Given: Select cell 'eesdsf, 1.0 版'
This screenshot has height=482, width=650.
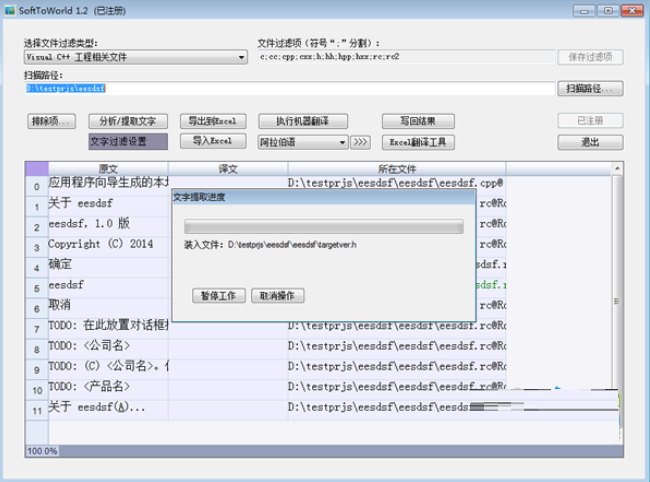Looking at the screenshot, I should click(108, 227).
